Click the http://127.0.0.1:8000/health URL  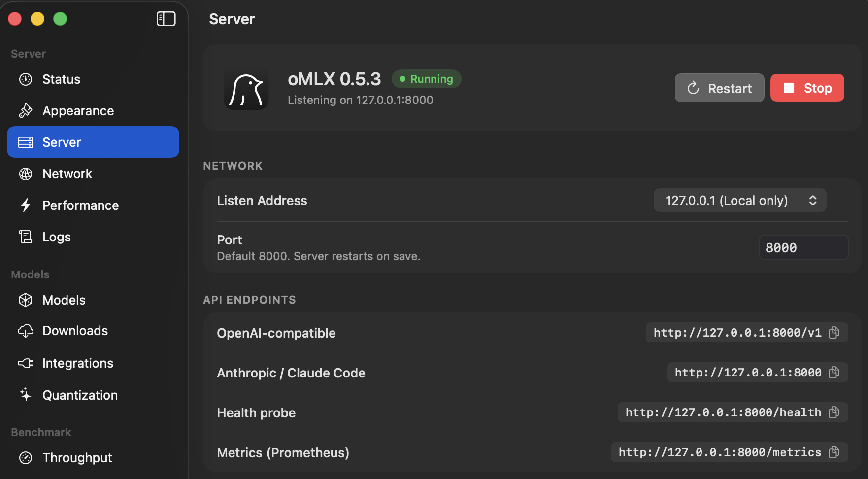click(x=723, y=412)
